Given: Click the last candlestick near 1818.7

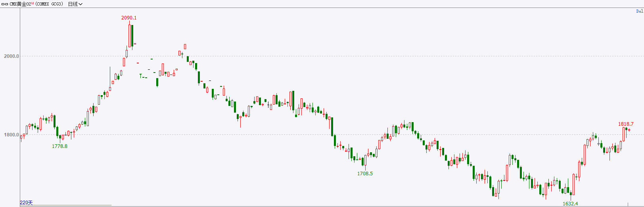Looking at the screenshot, I should click(629, 130).
